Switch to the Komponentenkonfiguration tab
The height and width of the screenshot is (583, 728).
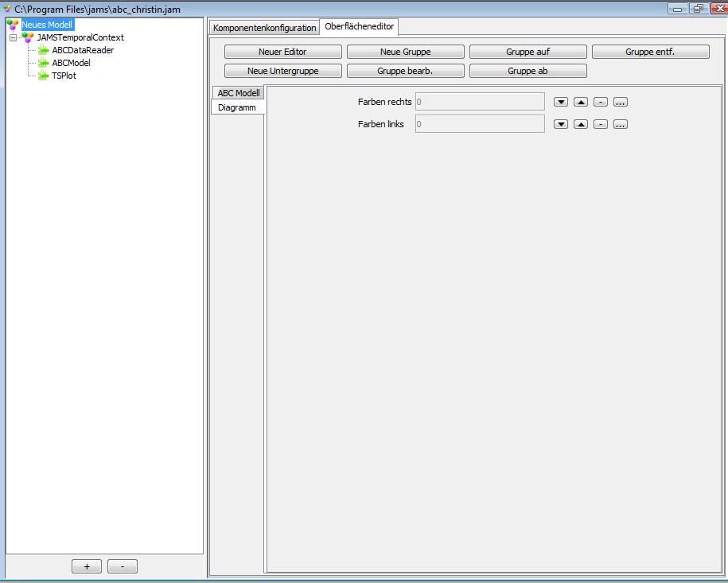(x=264, y=28)
